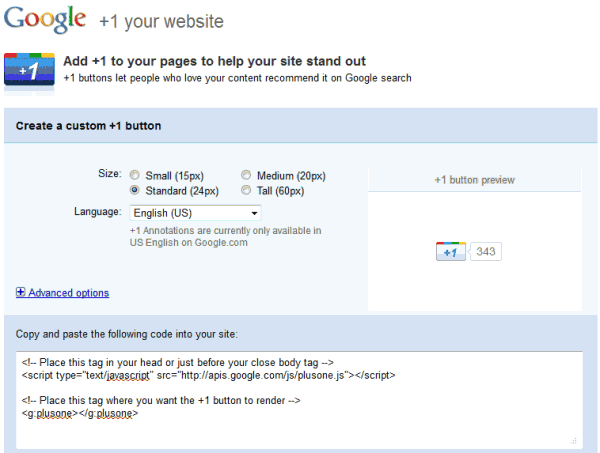Click the "+1 button preview" label
Screen dimensions: 600x453
coord(475,180)
